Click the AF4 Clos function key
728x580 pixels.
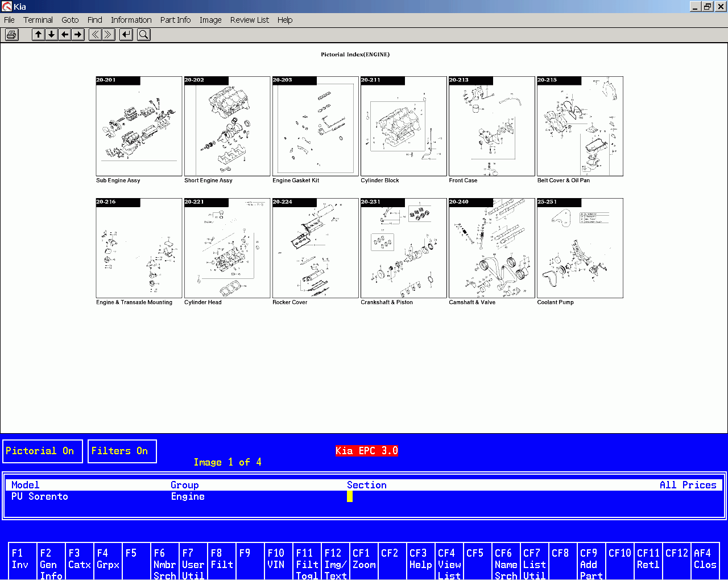705,562
